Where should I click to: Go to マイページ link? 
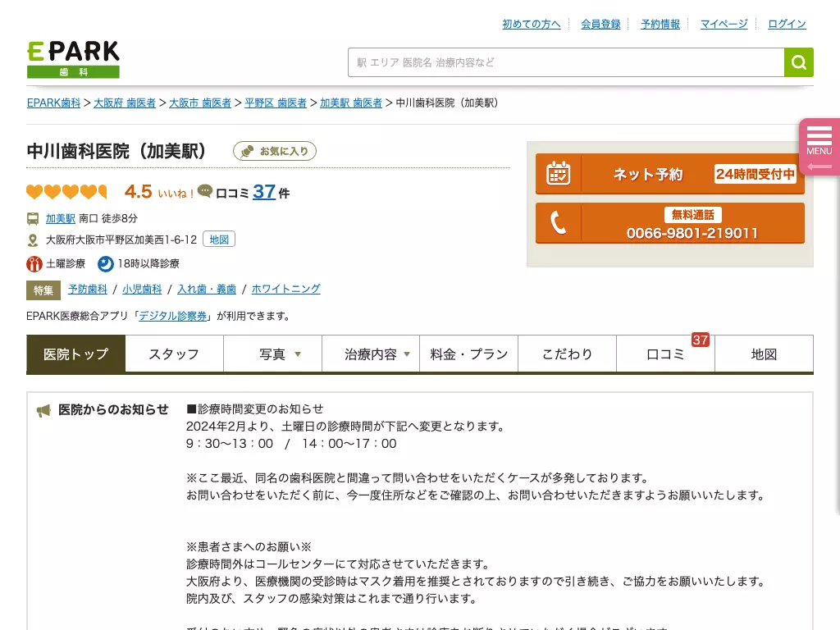pyautogui.click(x=724, y=24)
